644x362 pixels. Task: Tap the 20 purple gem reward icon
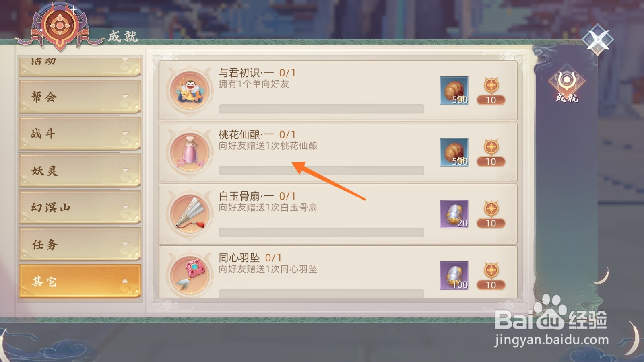pyautogui.click(x=454, y=214)
